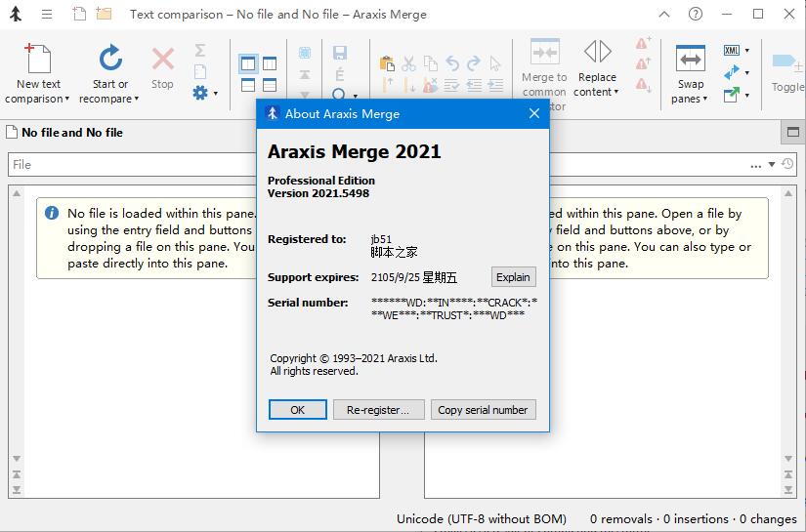Click left pane scrollbar up arrow

(x=17, y=193)
